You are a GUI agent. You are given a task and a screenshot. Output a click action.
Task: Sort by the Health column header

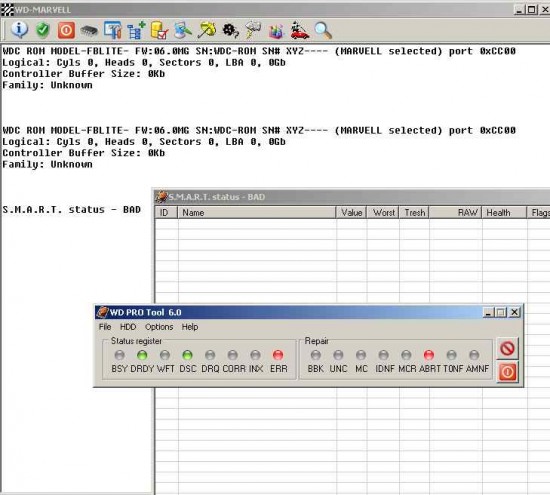[504, 212]
